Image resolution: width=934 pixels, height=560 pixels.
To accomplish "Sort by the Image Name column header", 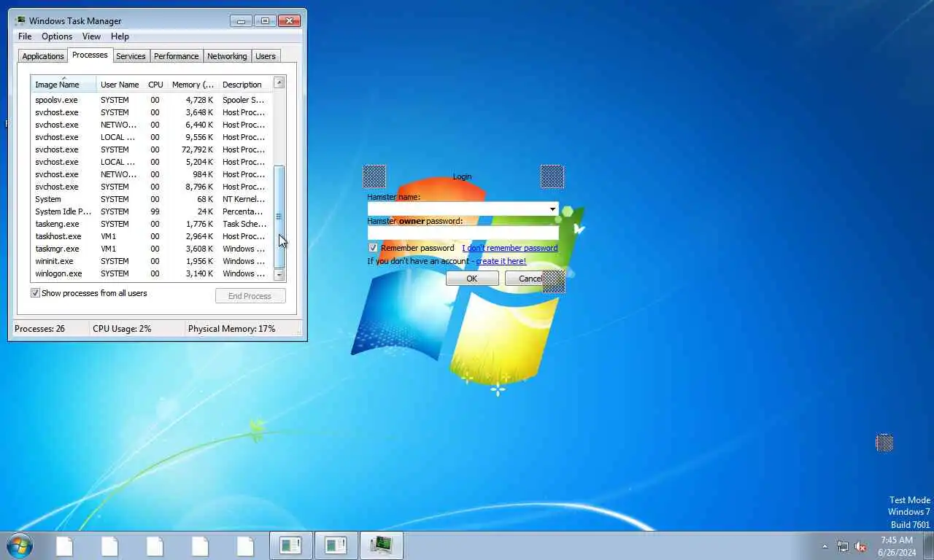I will [x=63, y=85].
